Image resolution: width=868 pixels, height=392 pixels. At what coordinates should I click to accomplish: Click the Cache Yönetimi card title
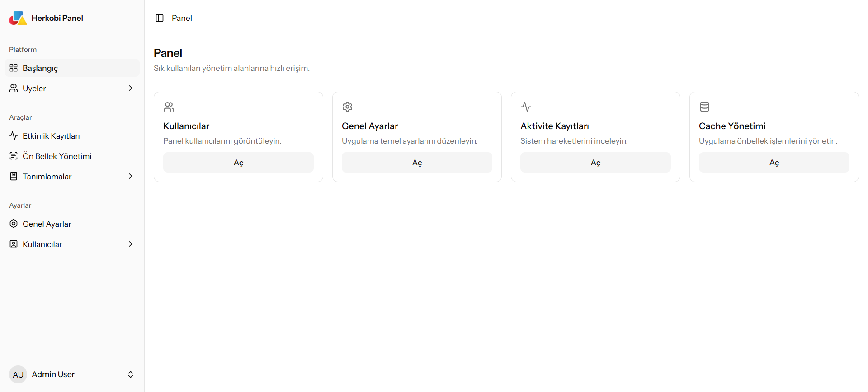[732, 126]
